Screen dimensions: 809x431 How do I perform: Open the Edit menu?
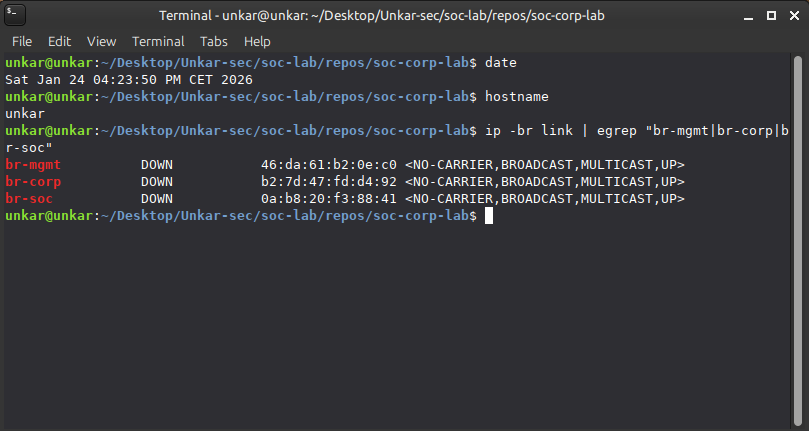[59, 42]
